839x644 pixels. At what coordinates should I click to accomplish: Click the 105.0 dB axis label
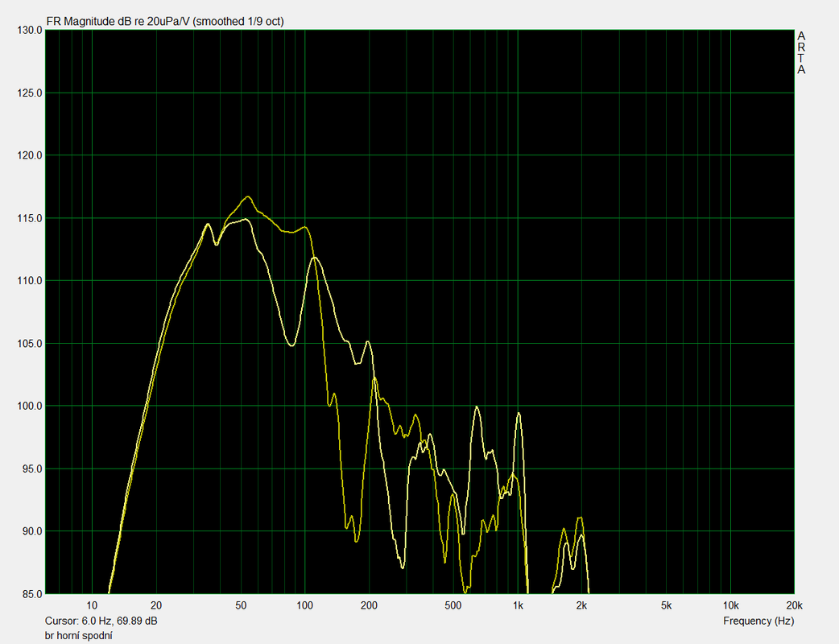point(30,344)
